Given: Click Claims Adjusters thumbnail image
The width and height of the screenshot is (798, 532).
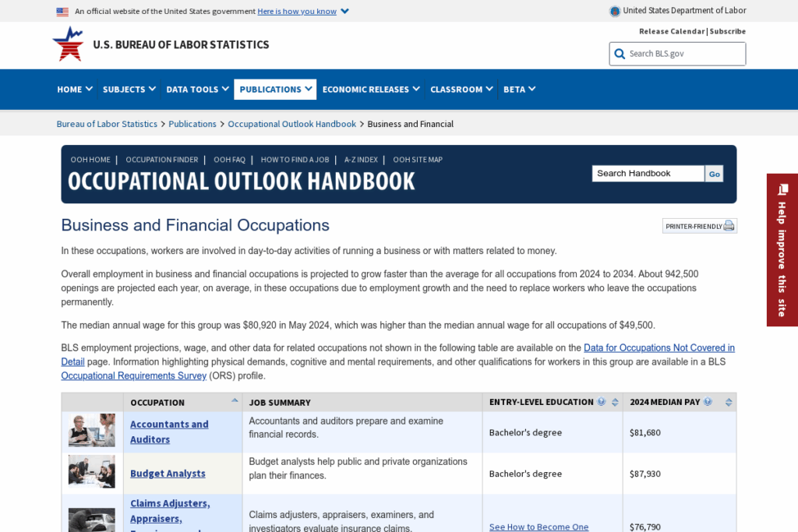Looking at the screenshot, I should pos(92,520).
